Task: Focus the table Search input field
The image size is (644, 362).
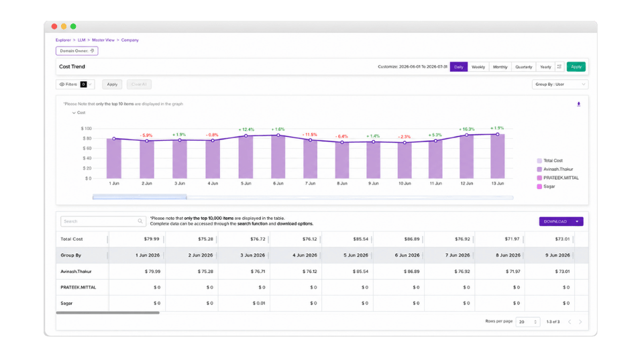Action: pyautogui.click(x=103, y=221)
